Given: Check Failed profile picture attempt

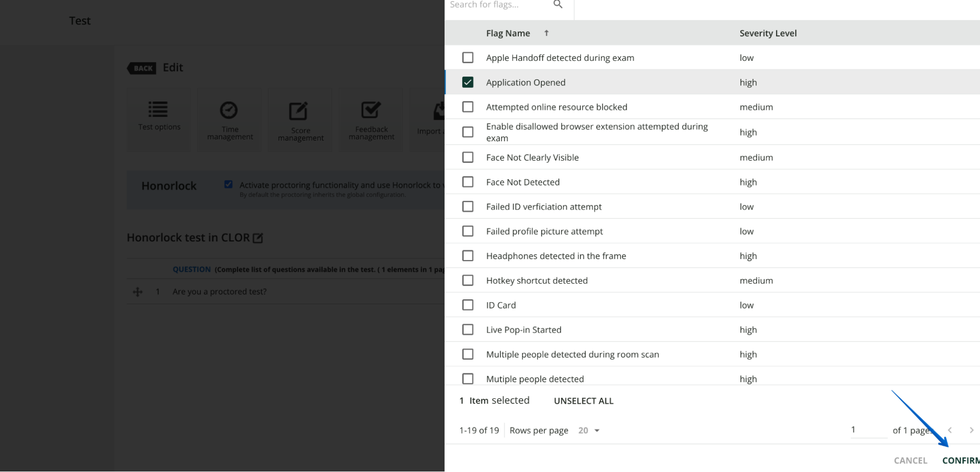Looking at the screenshot, I should [468, 231].
